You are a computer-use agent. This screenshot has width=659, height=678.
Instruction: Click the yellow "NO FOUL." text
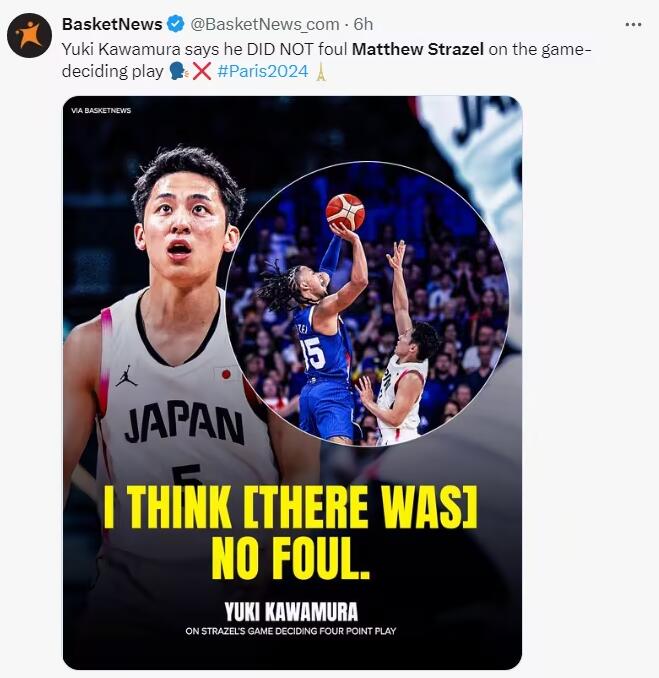(291, 558)
